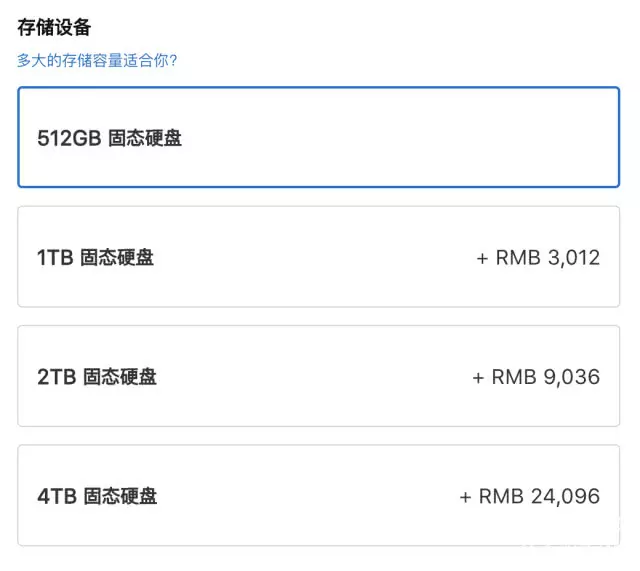The width and height of the screenshot is (640, 571).
Task: Open the 多大的存储容量适合你? help link
Action: [x=97, y=60]
